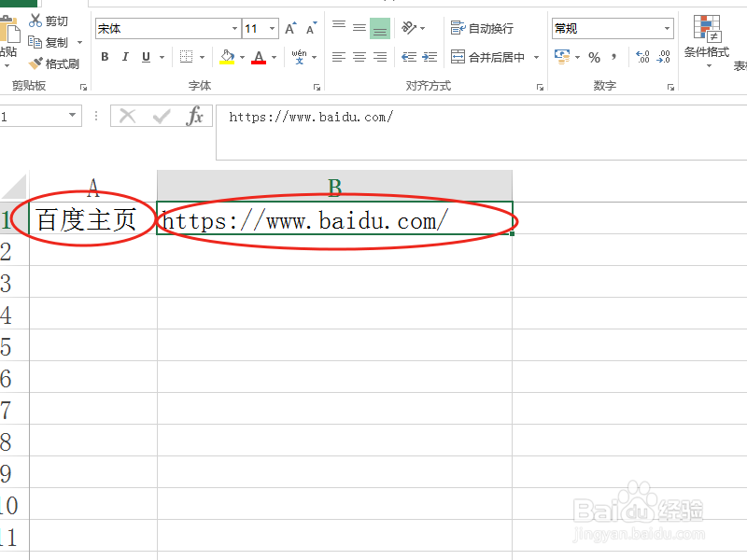Select cell A1 containing 百度主页
The width and height of the screenshot is (747, 560).
coord(92,218)
